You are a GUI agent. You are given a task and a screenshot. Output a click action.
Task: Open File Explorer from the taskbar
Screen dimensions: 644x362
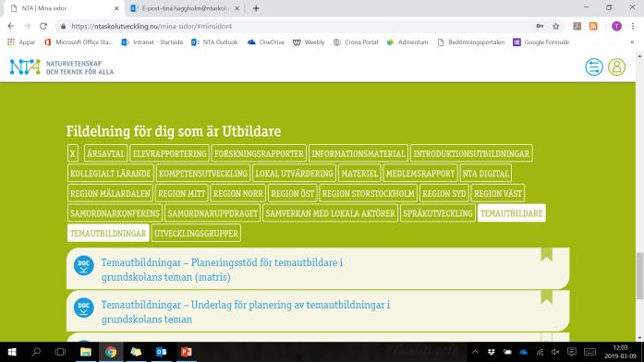[x=85, y=352]
